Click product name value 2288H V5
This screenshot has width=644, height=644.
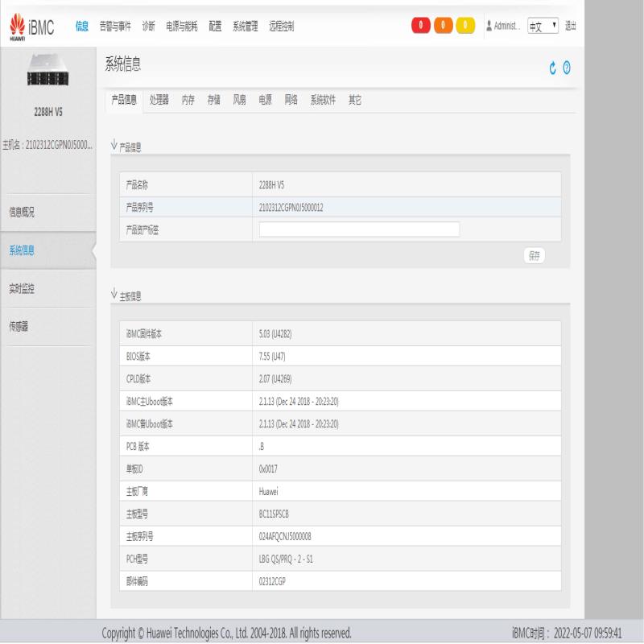[271, 185]
